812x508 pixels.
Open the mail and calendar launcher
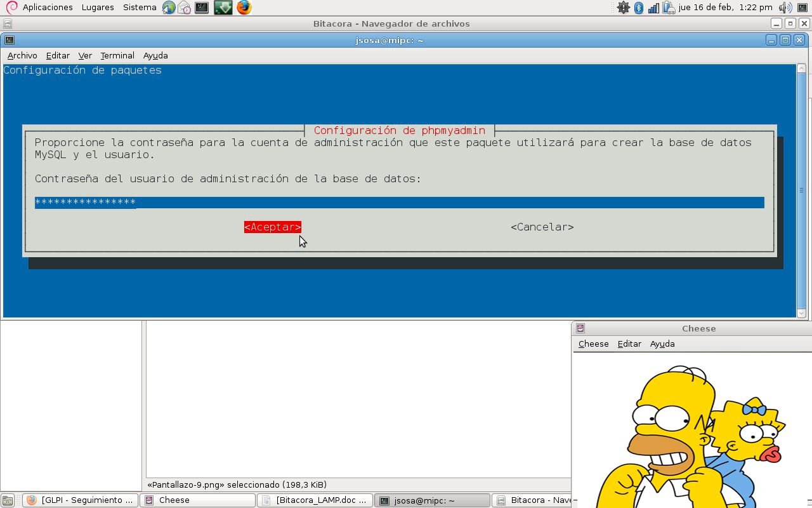click(x=185, y=8)
